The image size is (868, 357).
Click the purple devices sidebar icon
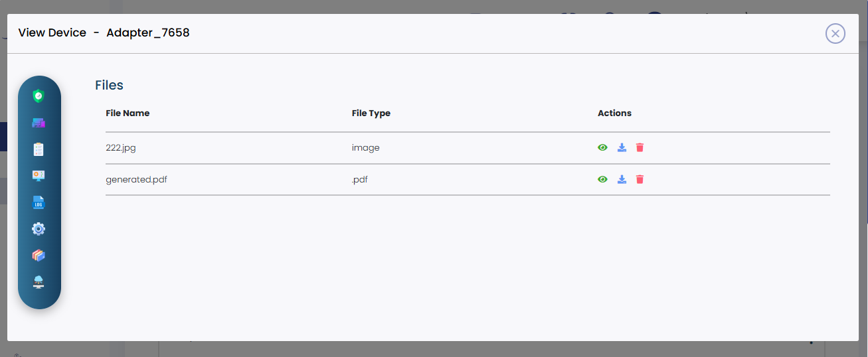[39, 123]
